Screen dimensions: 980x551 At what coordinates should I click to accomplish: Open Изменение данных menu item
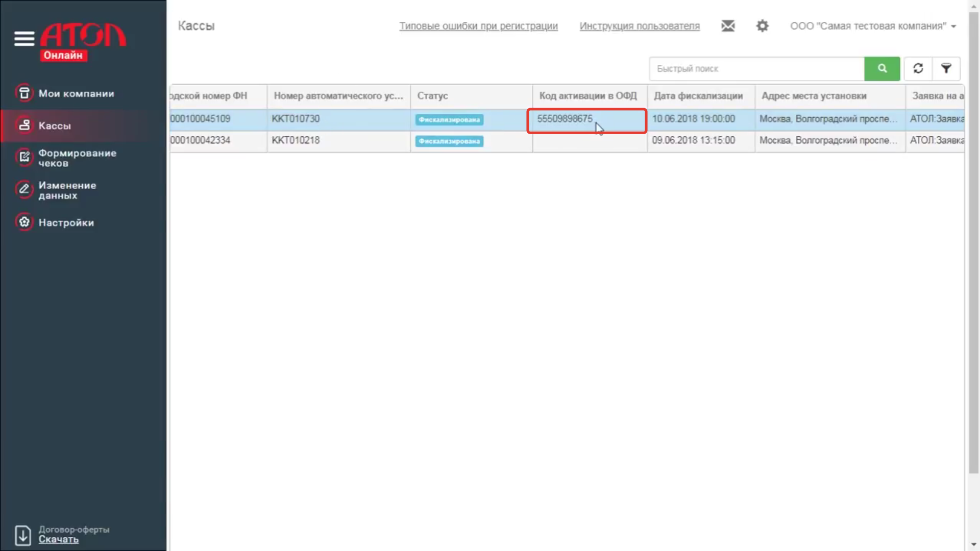pos(67,190)
